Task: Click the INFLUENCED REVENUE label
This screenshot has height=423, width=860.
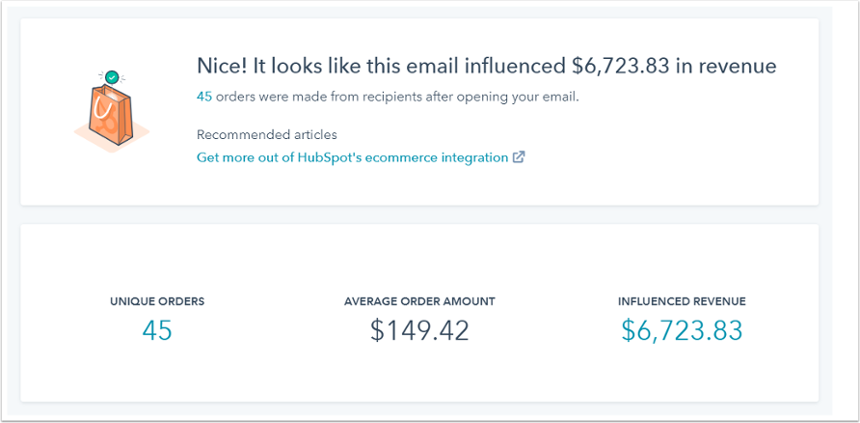Action: [681, 301]
